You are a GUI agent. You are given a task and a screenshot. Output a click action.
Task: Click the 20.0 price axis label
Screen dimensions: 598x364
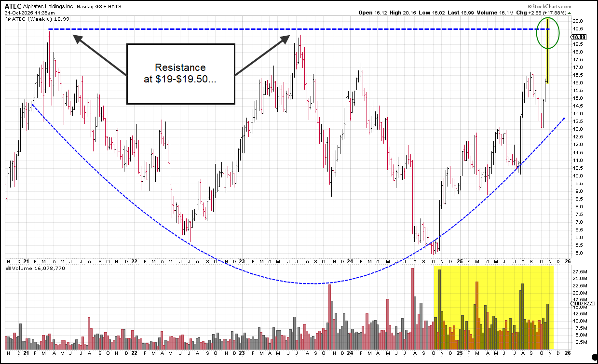(578, 21)
